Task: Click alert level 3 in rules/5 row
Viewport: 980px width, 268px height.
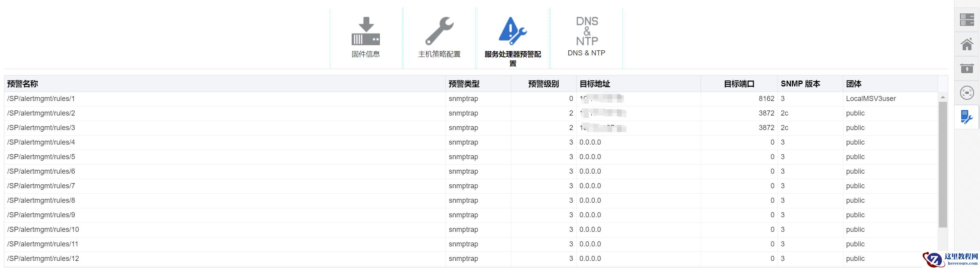Action: tap(571, 157)
